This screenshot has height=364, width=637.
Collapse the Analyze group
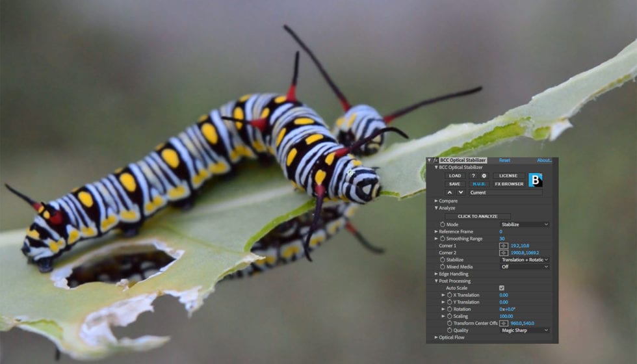pyautogui.click(x=436, y=208)
